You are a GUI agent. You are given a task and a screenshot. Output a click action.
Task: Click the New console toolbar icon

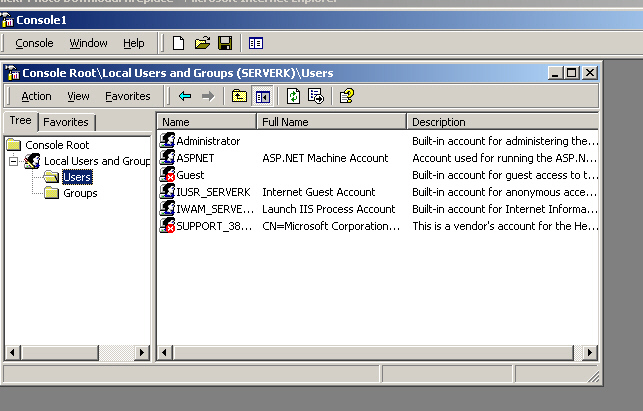[178, 43]
